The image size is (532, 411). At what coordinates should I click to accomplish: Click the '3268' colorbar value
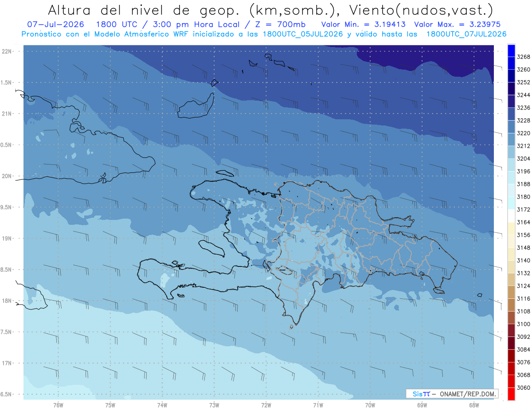[524, 57]
